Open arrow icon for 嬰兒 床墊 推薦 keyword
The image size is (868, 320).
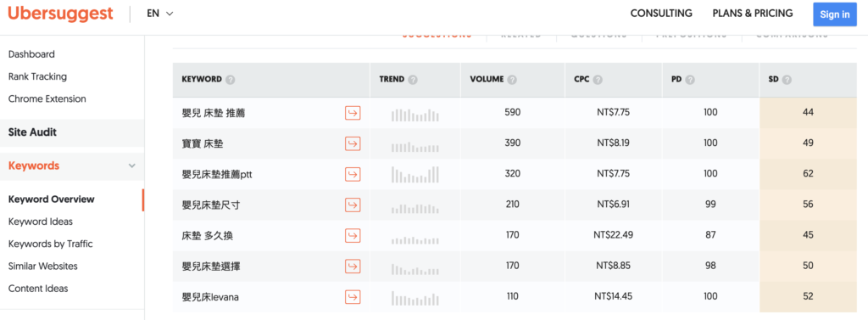pos(353,113)
